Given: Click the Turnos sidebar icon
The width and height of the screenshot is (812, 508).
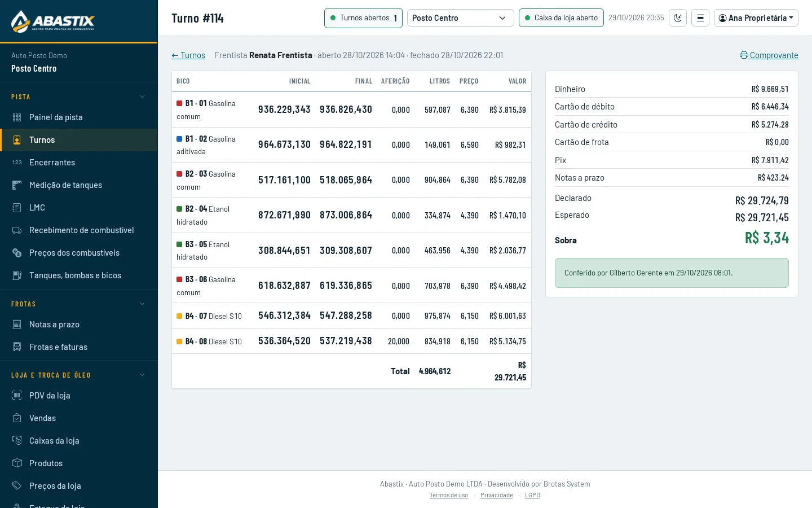Looking at the screenshot, I should [x=17, y=140].
